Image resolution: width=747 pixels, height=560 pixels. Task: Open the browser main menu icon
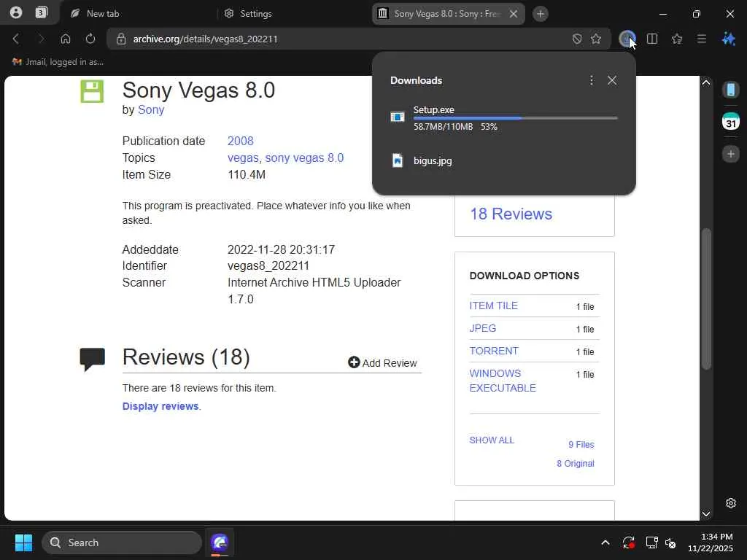(702, 39)
